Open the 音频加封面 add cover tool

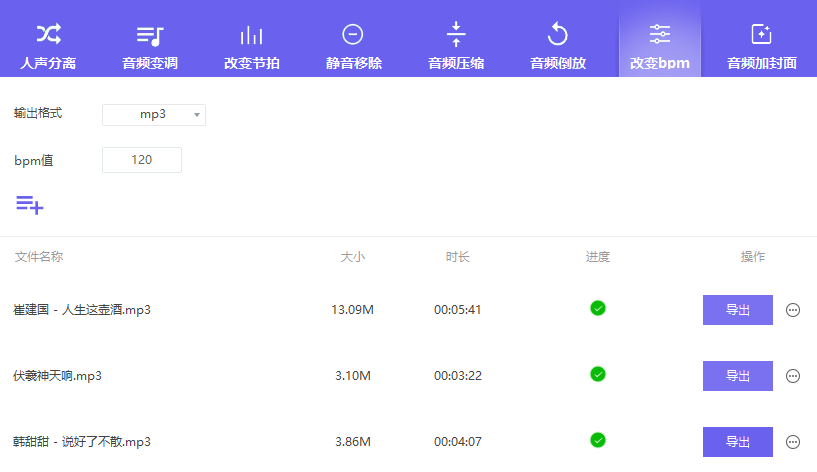click(x=761, y=45)
